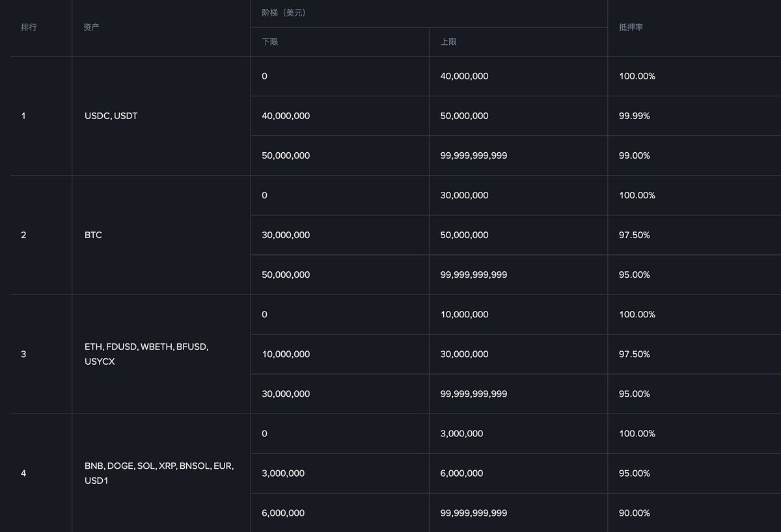Click 100.00% rate in USDC, USDT group
The image size is (781, 532).
click(637, 76)
